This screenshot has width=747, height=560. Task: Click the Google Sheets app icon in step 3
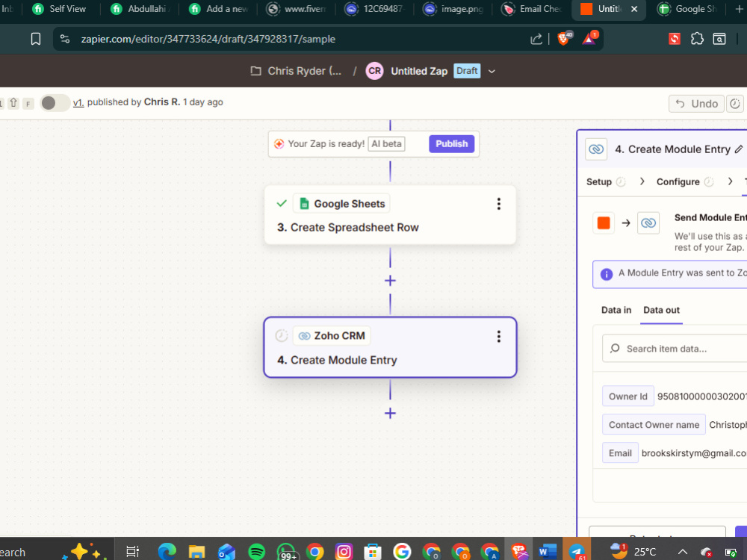pyautogui.click(x=304, y=204)
